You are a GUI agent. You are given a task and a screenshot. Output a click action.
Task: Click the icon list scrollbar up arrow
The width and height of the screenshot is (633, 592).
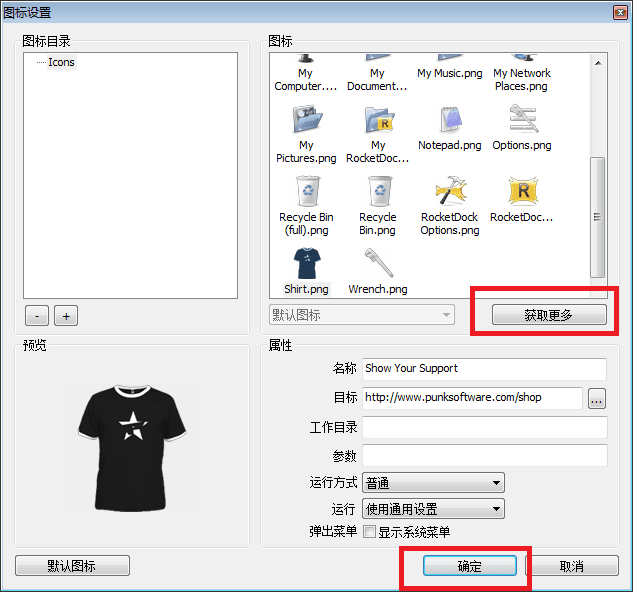point(598,63)
